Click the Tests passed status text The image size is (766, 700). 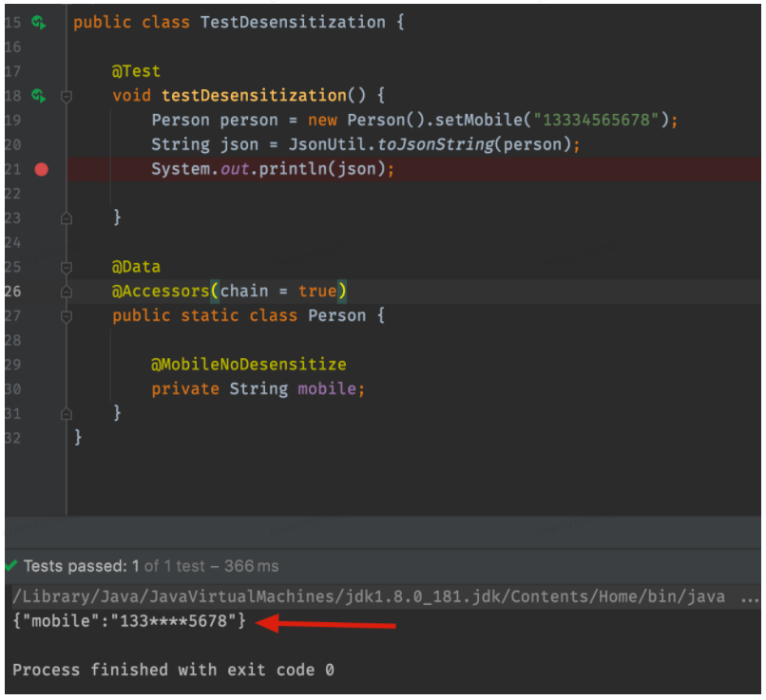(151, 566)
